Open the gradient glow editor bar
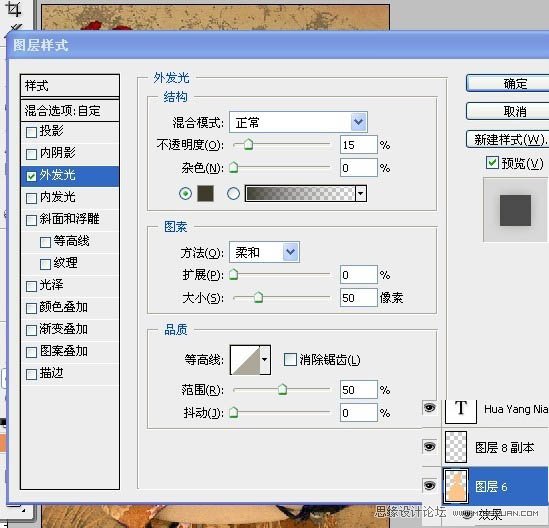This screenshot has width=549, height=528. pyautogui.click(x=300, y=193)
